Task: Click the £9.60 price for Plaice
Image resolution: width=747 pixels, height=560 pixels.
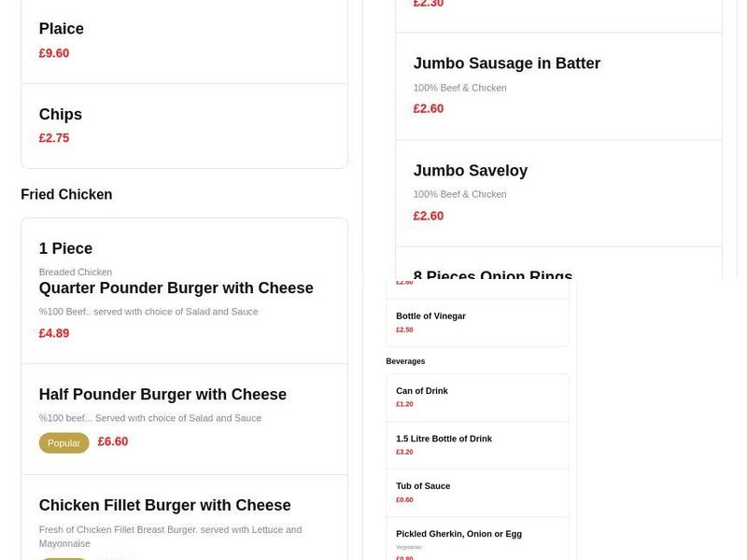Action: click(x=54, y=53)
